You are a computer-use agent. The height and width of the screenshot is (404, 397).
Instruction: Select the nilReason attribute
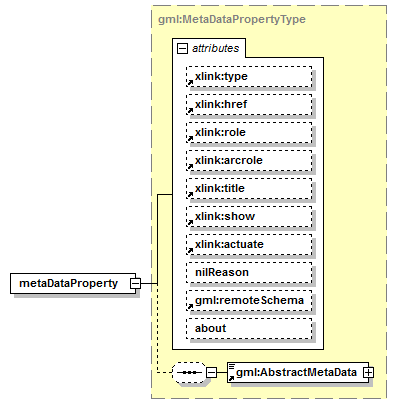click(x=249, y=273)
